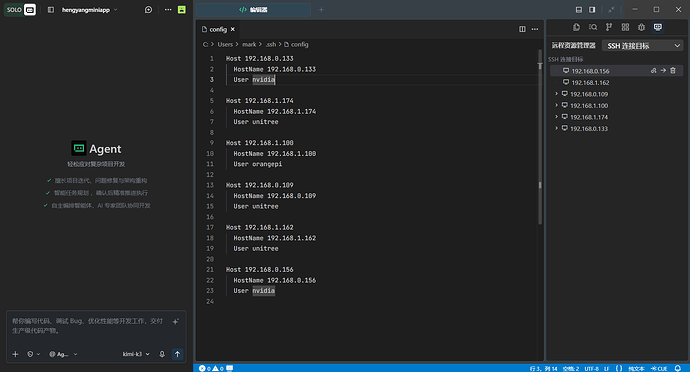Viewport: 690px width, 372px height.
Task: Expand the 192.168.1.174 SSH host
Action: coord(556,117)
